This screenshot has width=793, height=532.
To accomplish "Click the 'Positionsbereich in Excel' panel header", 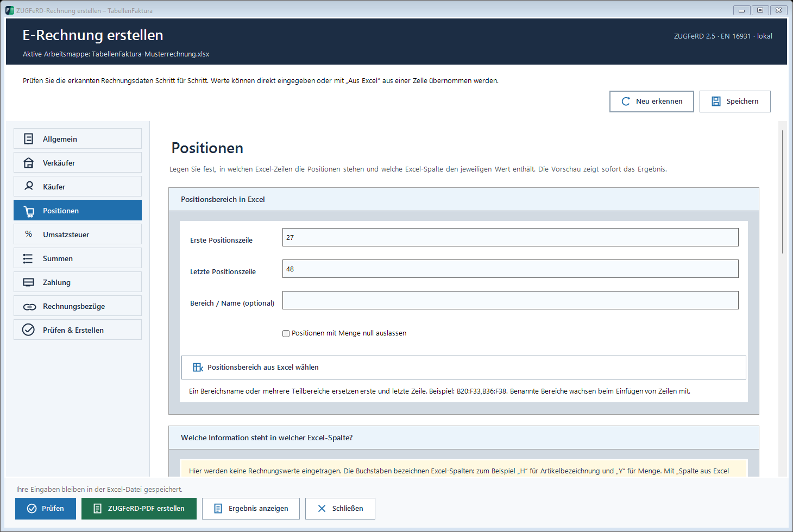I will click(x=464, y=199).
